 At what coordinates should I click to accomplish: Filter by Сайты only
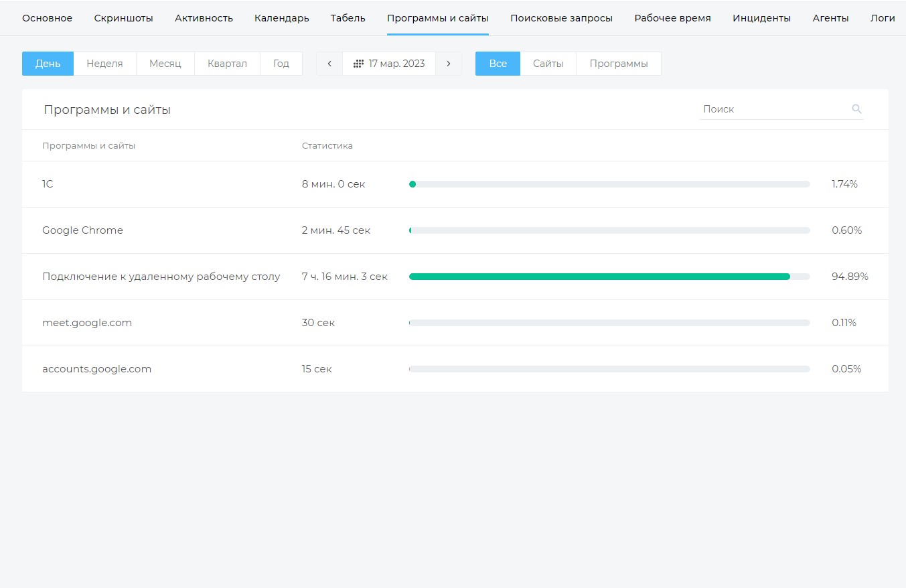(548, 64)
